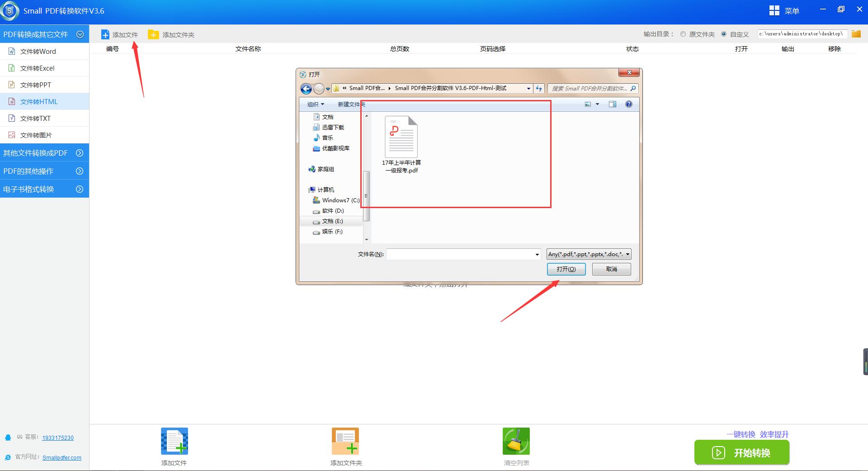
Task: Open the 组织 dropdown menu
Action: [x=316, y=105]
